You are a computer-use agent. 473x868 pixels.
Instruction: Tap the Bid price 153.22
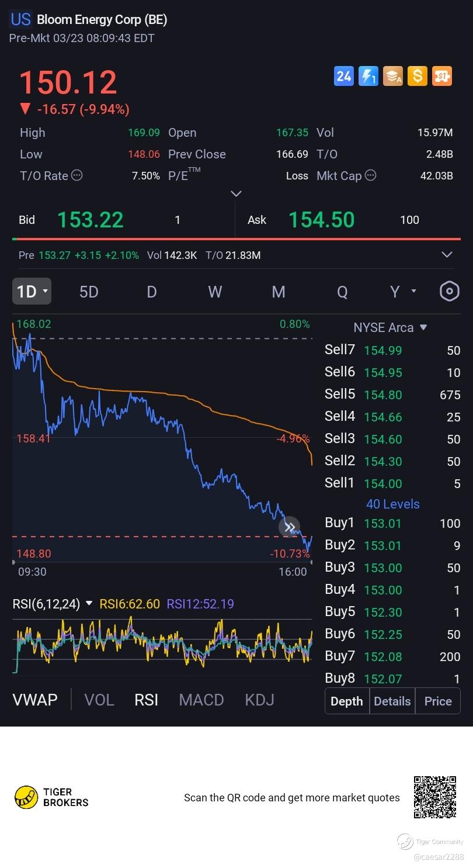pyautogui.click(x=91, y=220)
